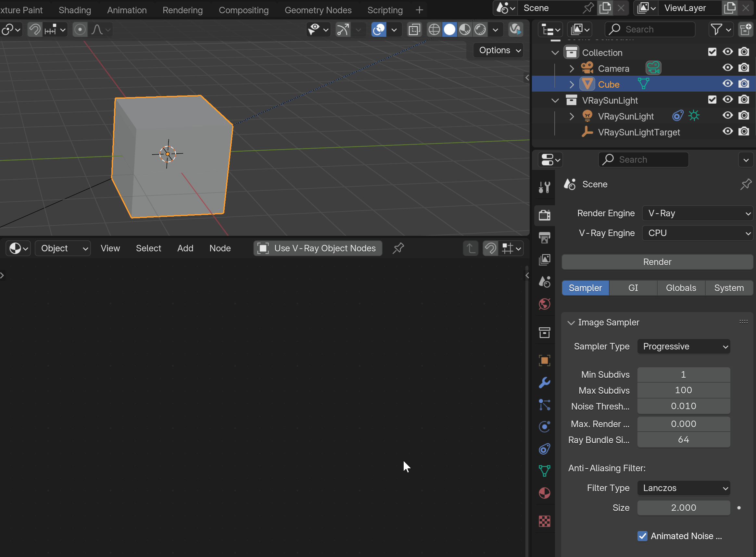Screen dimensions: 756x557
Task: Open the World properties tab
Action: click(x=544, y=304)
